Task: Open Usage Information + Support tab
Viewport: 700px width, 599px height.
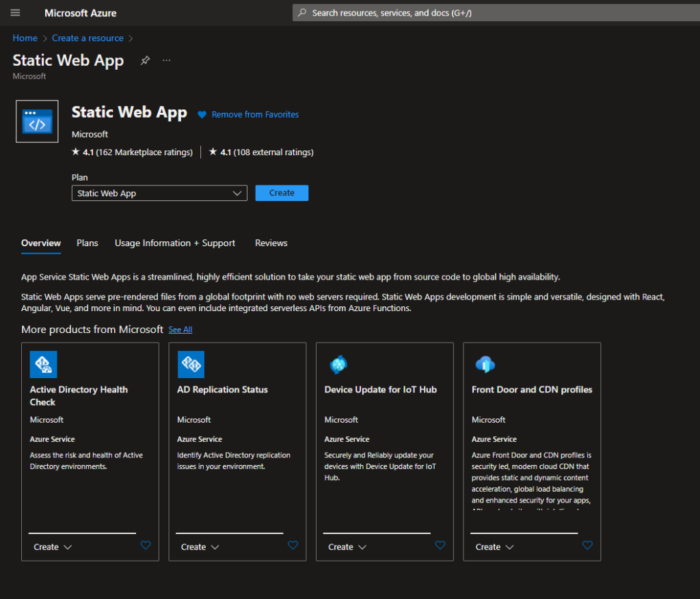Action: click(x=175, y=243)
